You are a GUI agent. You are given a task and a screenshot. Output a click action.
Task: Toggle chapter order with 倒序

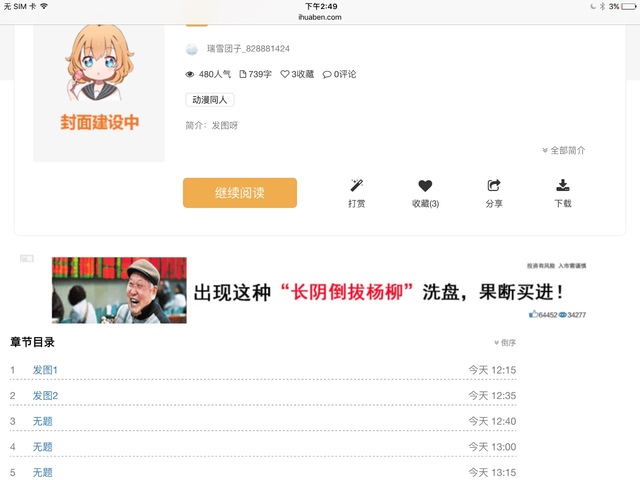coord(505,342)
